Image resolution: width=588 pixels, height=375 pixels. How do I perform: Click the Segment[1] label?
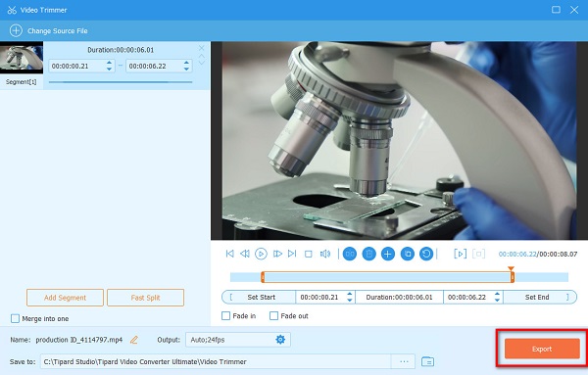22,81
